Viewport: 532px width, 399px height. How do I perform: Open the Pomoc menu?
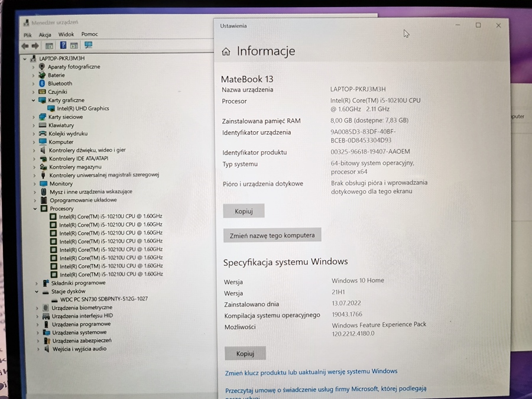click(90, 34)
